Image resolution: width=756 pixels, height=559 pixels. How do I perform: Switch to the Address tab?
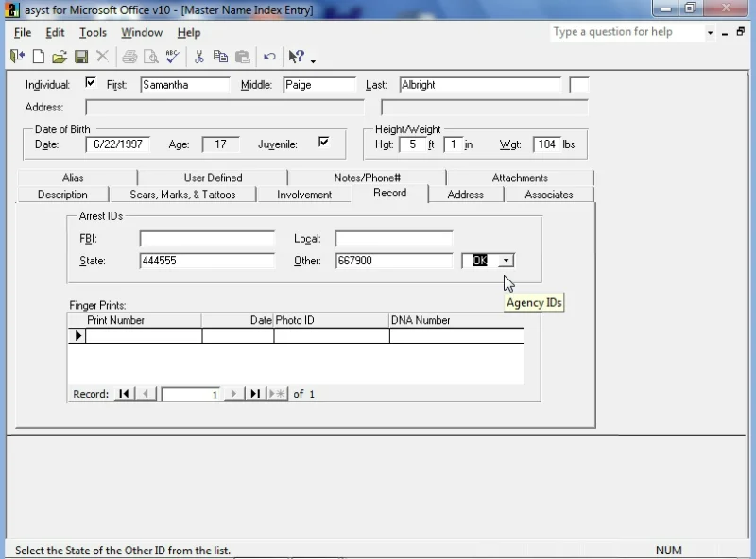click(465, 195)
